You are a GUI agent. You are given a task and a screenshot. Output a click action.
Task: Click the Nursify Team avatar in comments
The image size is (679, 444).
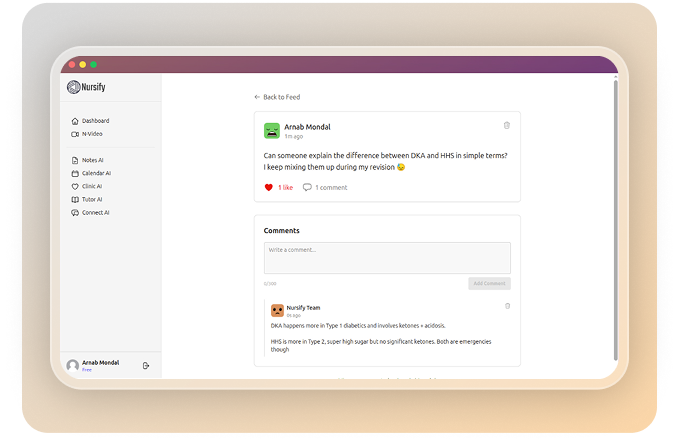tap(277, 311)
